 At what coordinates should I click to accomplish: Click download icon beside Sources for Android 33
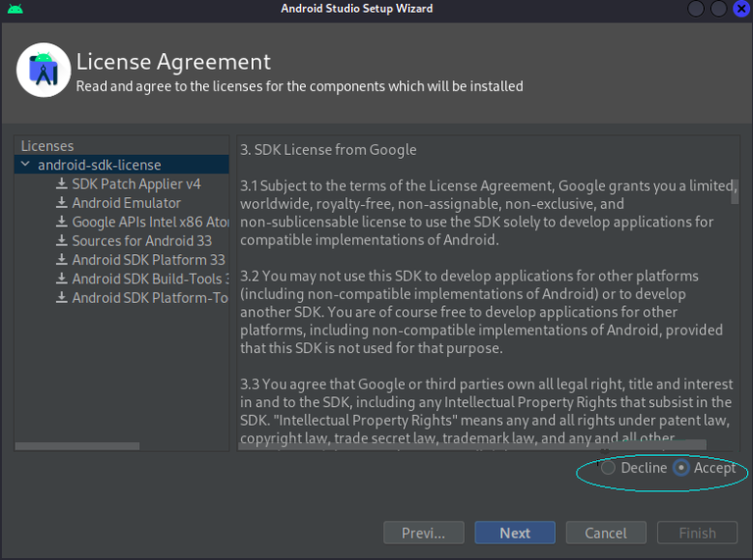point(62,241)
